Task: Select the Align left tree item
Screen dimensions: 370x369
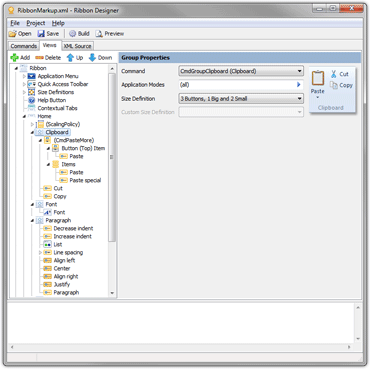Action: (64, 260)
